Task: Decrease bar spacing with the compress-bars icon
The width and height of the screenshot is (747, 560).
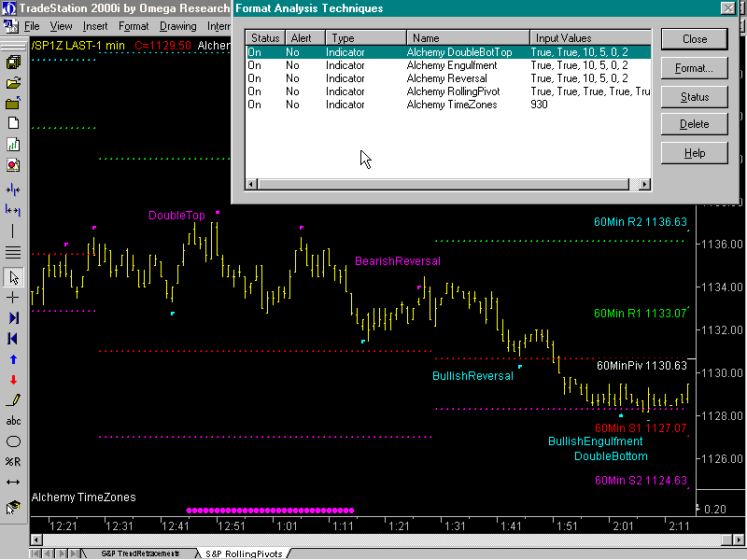Action: (x=13, y=190)
